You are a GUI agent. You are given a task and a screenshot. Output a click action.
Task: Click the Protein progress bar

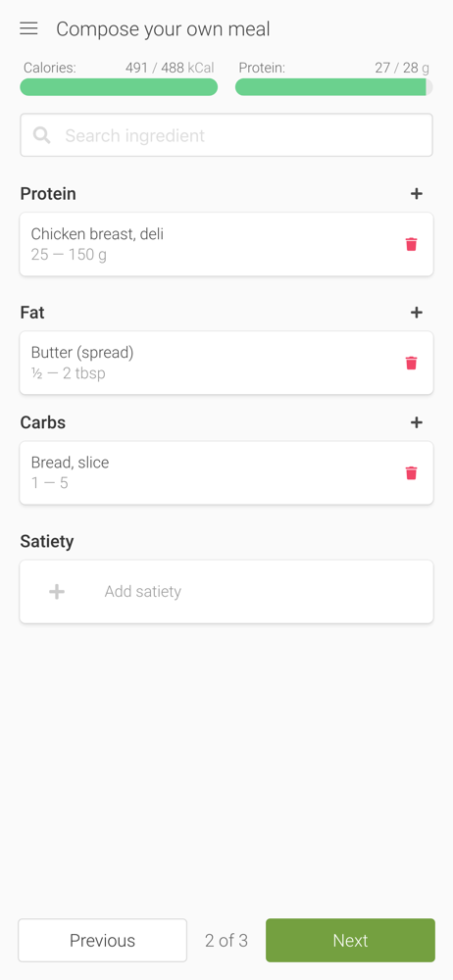click(x=334, y=87)
